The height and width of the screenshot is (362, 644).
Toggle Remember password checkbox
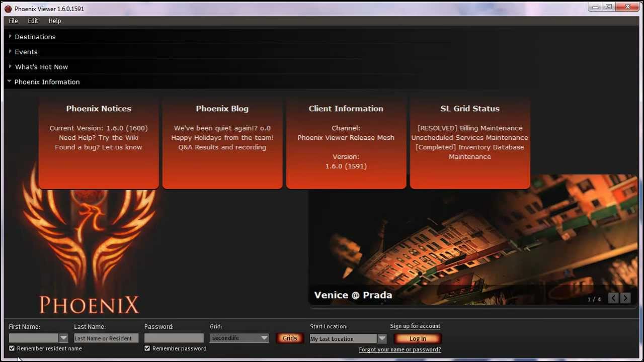point(147,348)
